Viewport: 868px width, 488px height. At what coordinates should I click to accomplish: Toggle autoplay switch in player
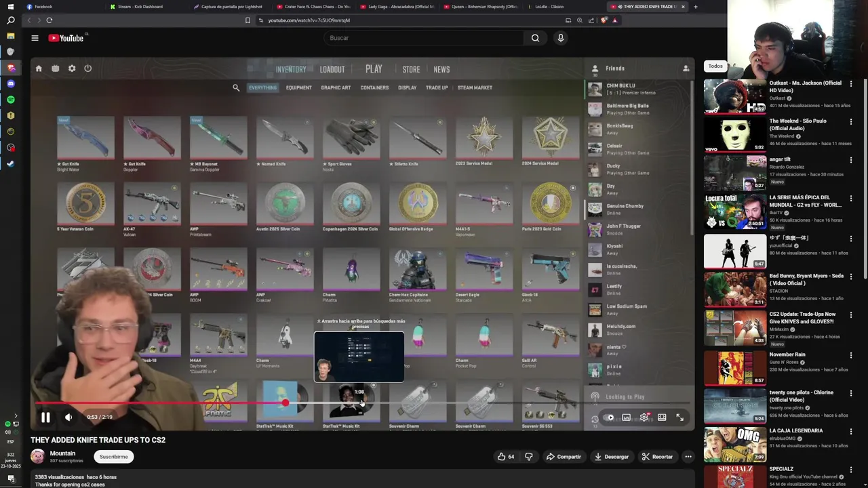click(609, 418)
